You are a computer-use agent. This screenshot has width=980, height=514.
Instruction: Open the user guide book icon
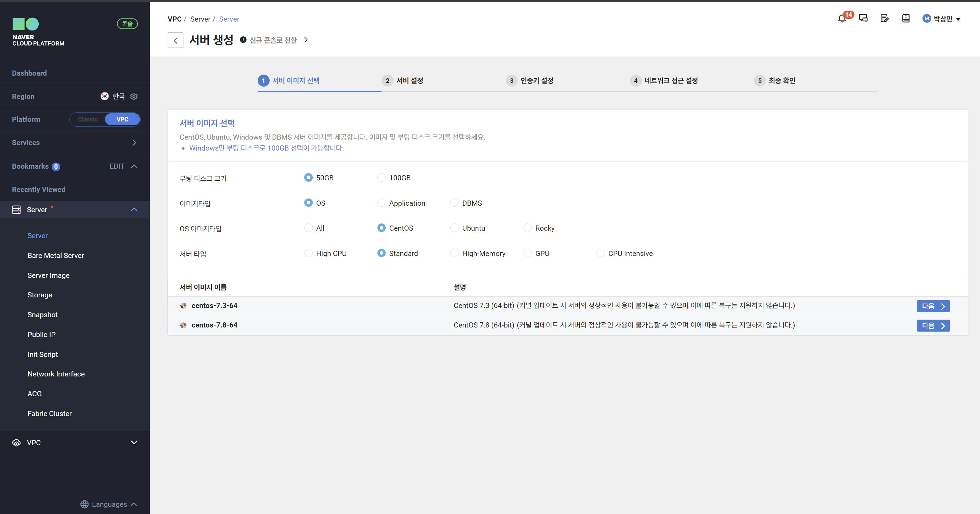click(906, 18)
